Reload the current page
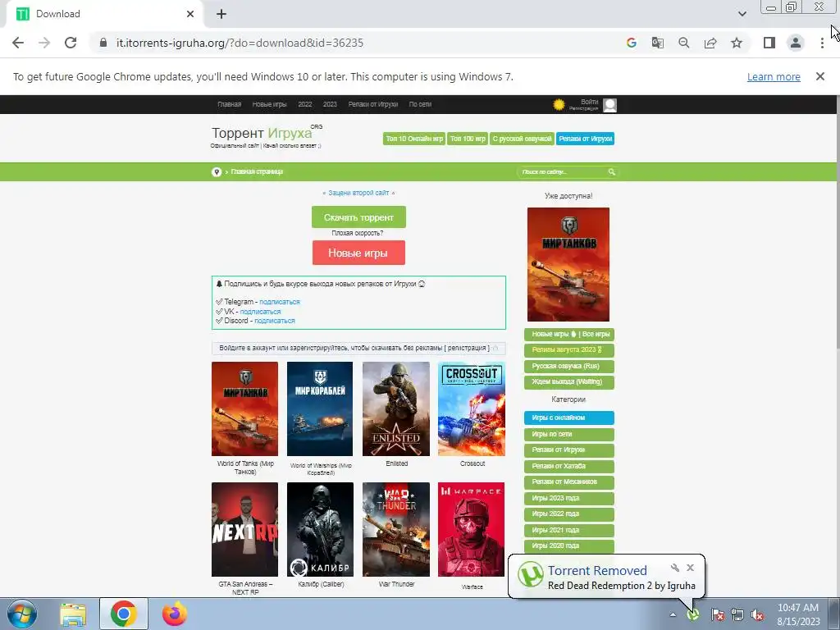840x630 pixels. point(71,43)
